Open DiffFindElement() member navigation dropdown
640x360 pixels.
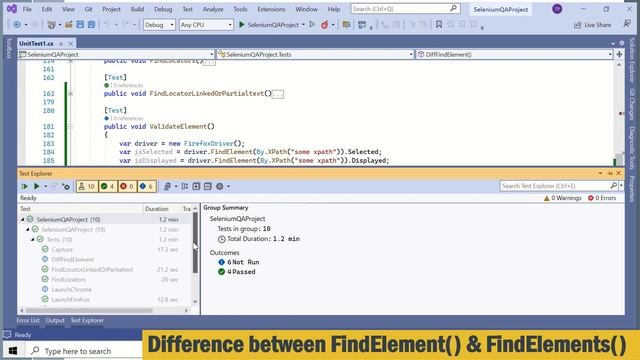pos(514,54)
